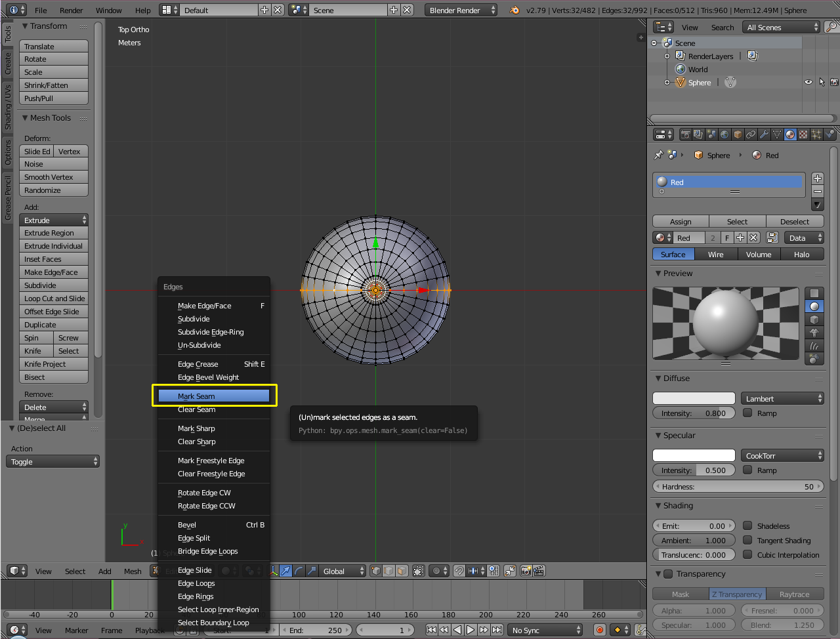Choose Clear Seam from Edges menu

click(196, 410)
